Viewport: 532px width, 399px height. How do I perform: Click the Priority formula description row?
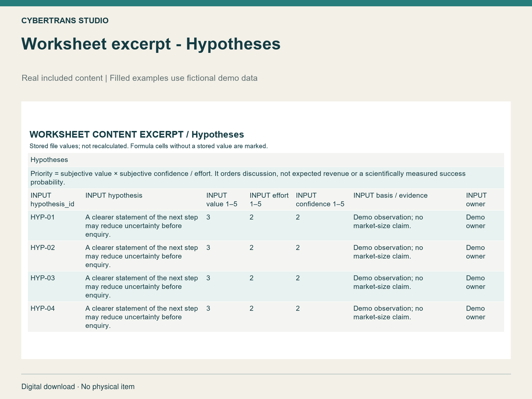point(266,178)
